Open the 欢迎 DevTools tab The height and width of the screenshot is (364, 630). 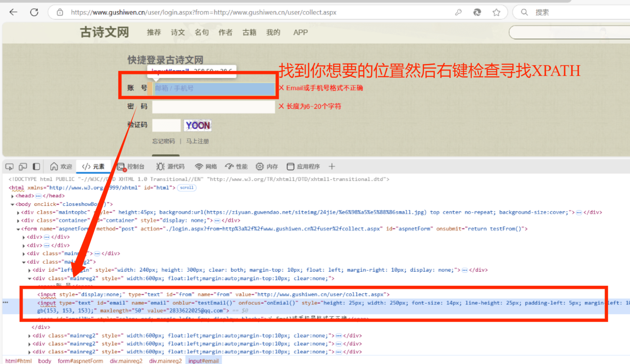click(61, 167)
